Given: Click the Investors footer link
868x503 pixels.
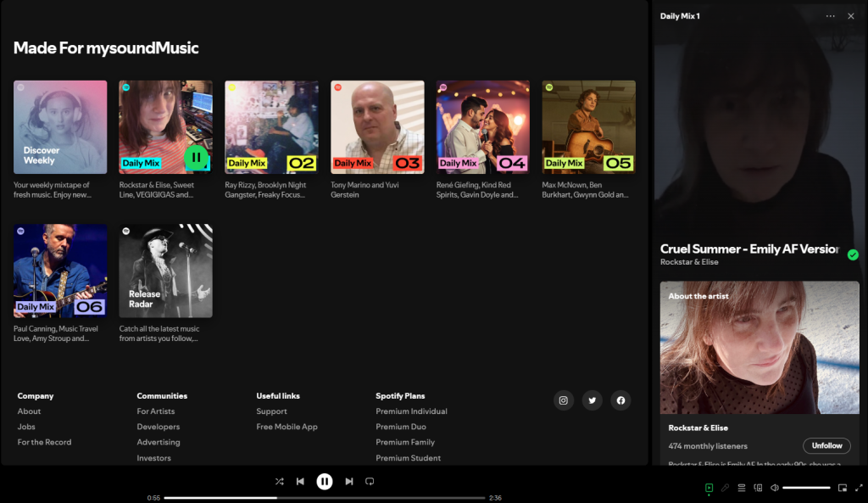Looking at the screenshot, I should (x=154, y=457).
